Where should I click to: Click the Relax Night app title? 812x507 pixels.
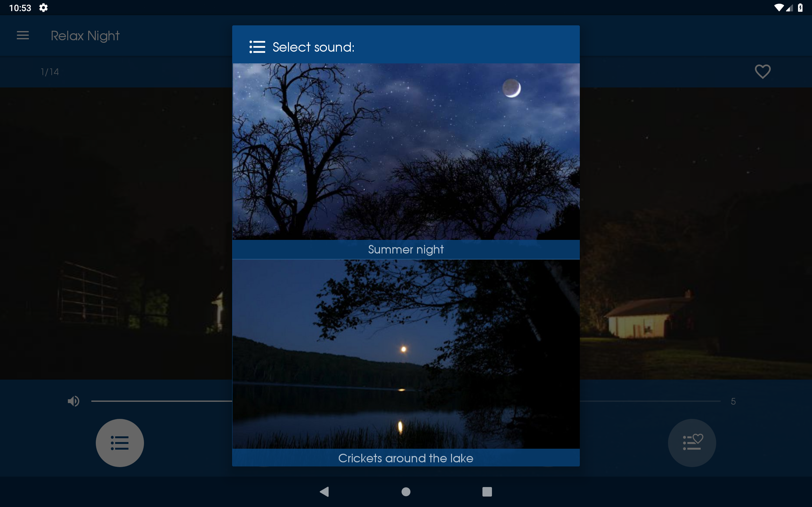pos(85,35)
